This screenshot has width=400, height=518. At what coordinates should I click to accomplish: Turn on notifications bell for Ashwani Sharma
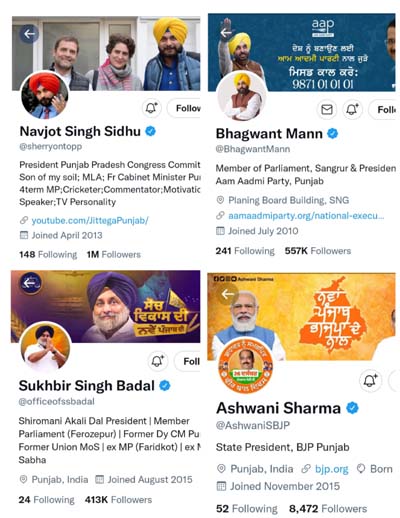click(x=370, y=380)
